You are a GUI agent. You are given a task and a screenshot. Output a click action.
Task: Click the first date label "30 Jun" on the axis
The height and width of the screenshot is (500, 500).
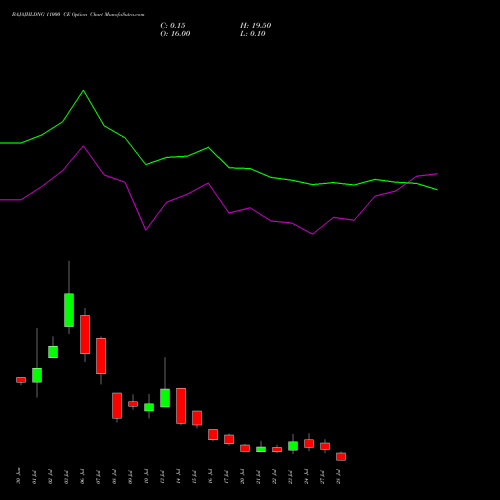click(18, 476)
